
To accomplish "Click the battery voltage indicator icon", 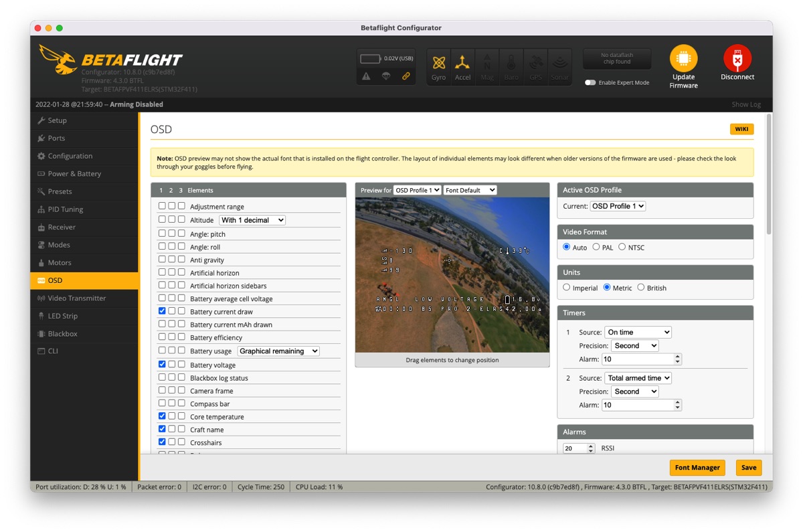I will (x=370, y=59).
